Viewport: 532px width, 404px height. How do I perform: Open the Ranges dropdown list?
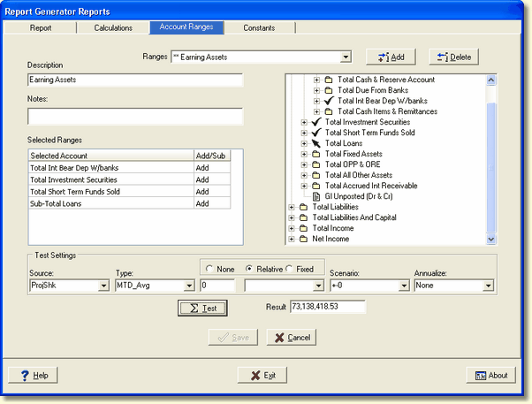tap(346, 57)
